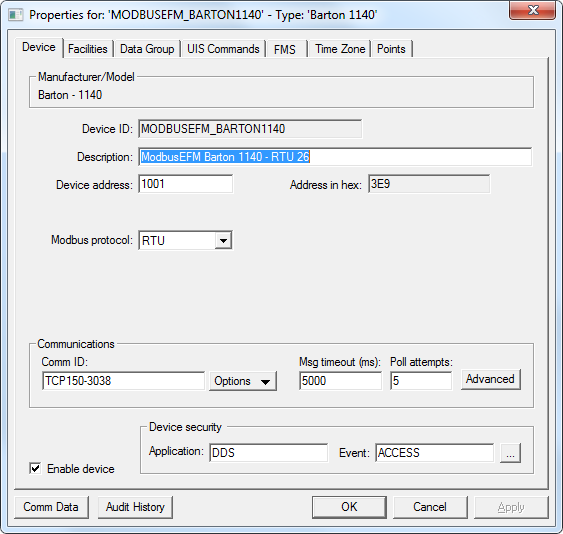Viewport: 563px width, 534px height.
Task: Browse device security with ellipsis button
Action: tap(510, 454)
